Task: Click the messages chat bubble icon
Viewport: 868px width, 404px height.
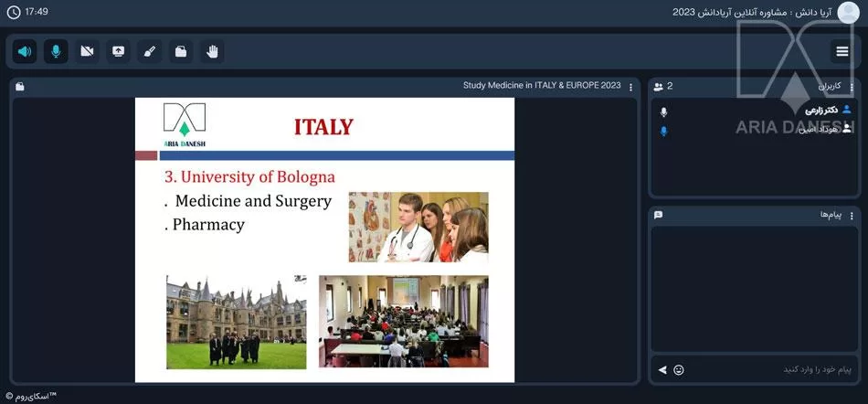Action: click(658, 215)
